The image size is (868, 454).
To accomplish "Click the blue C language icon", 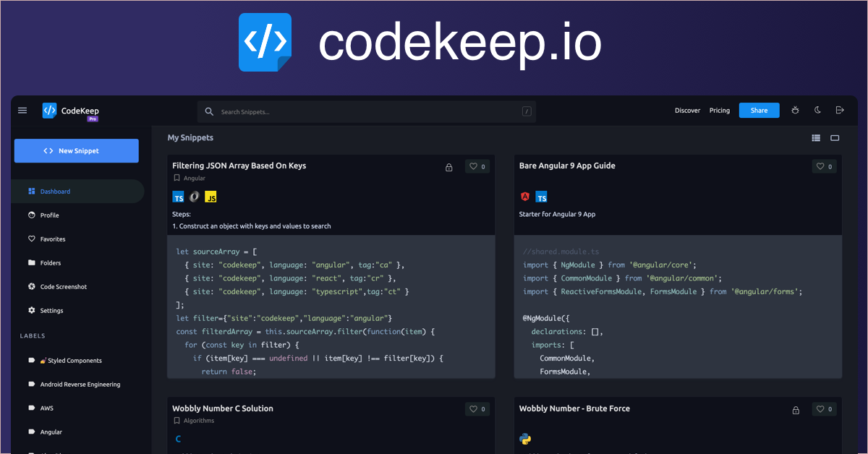I will pos(178,439).
